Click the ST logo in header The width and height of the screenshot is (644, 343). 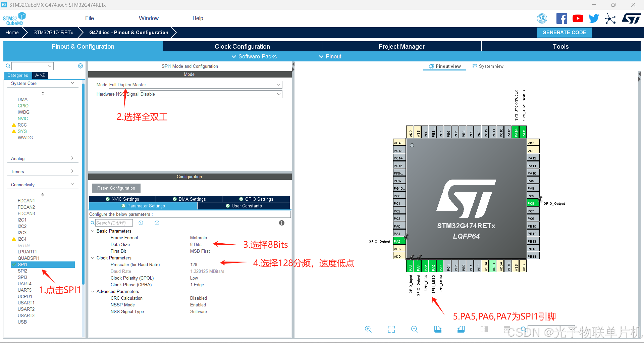point(631,18)
